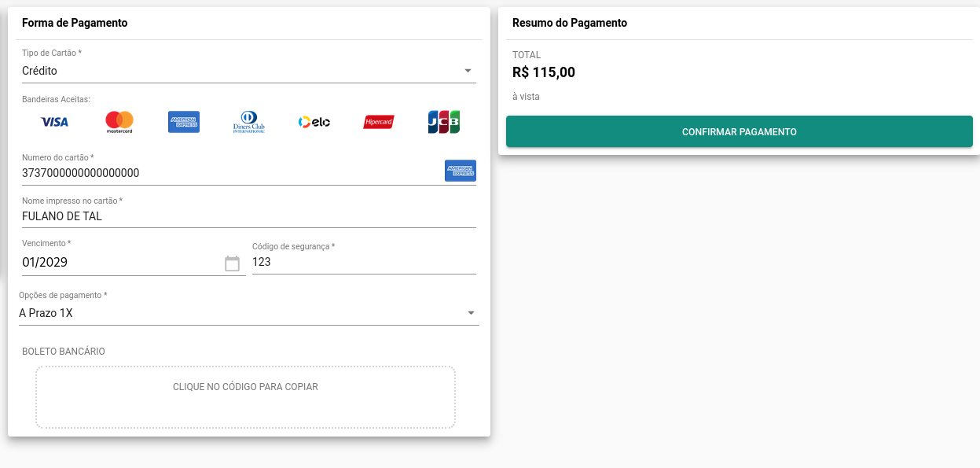
Task: Open the Tipo de Cartão dropdown
Action: tap(248, 71)
